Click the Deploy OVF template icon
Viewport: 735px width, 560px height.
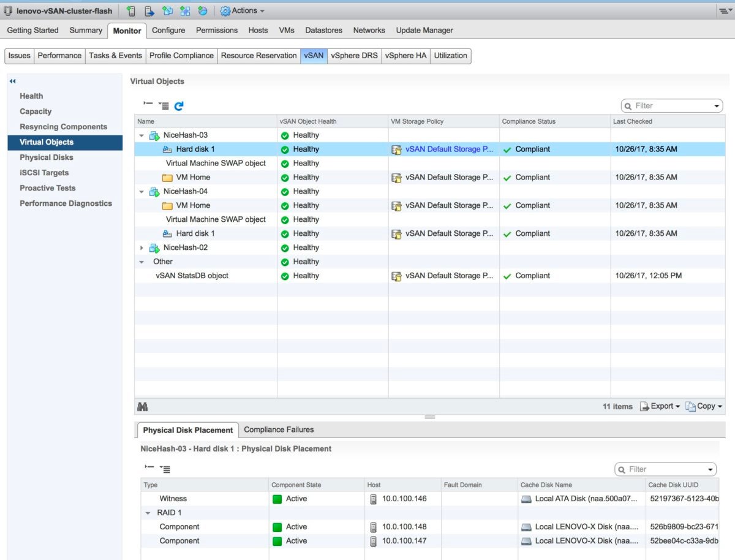click(x=202, y=10)
